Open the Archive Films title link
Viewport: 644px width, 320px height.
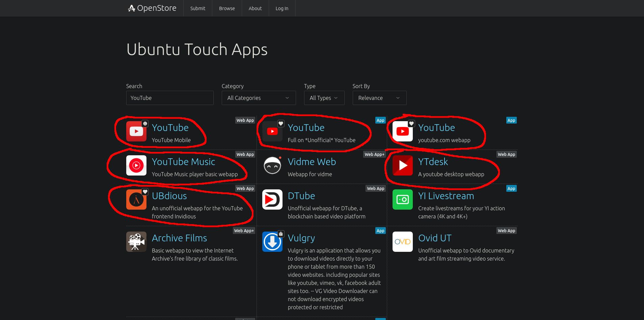click(x=179, y=238)
